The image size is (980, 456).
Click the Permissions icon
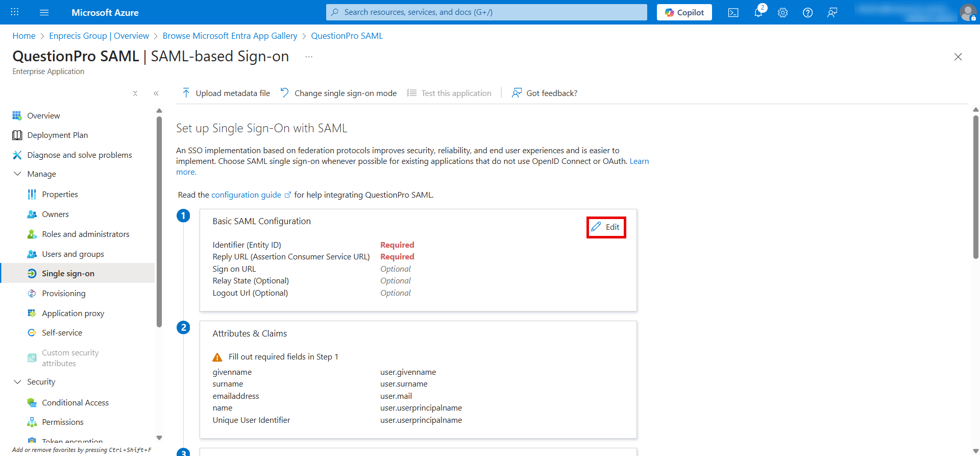[x=32, y=422]
